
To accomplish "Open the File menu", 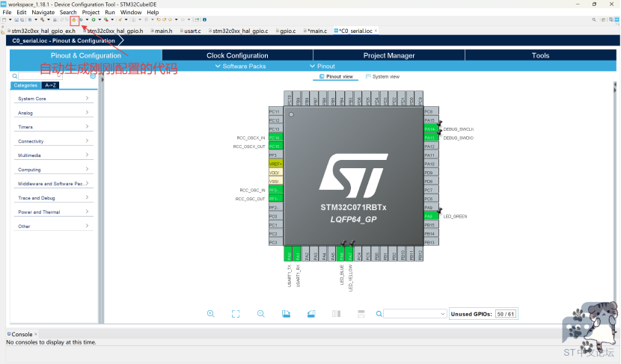I will click(7, 12).
